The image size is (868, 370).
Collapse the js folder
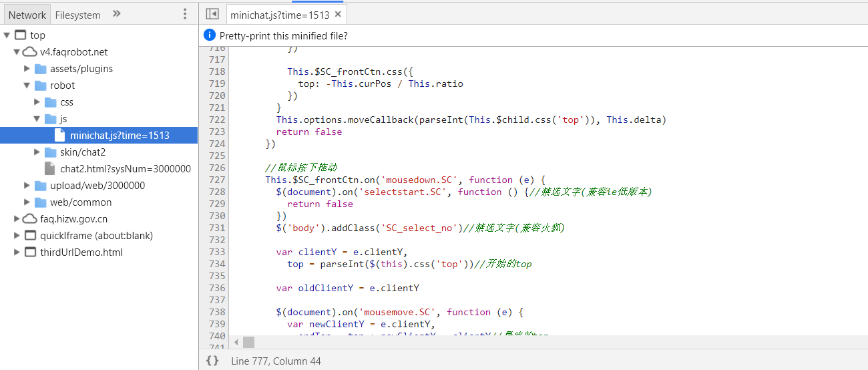(x=37, y=118)
